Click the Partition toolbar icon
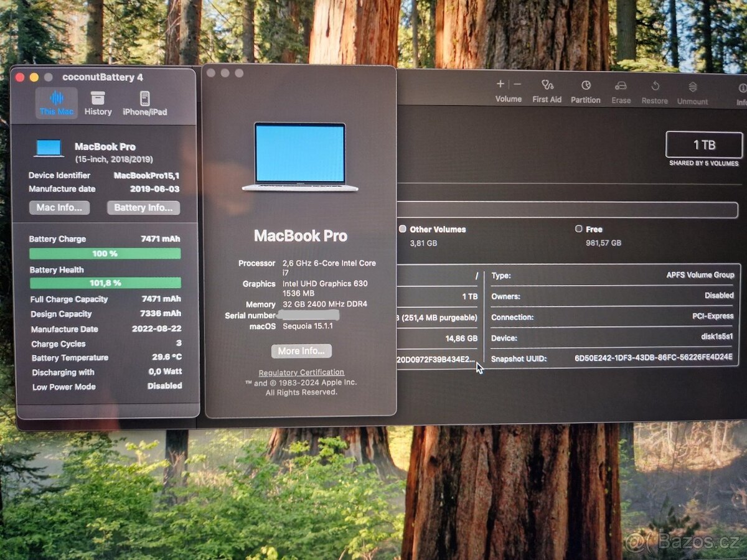Viewport: 747px width, 560px height. point(585,91)
